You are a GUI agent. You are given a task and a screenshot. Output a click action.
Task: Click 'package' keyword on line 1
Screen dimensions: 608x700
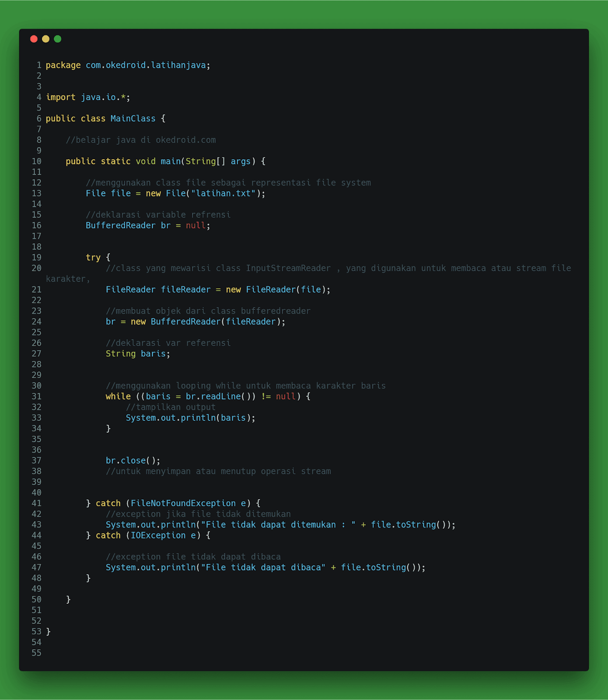coord(63,65)
